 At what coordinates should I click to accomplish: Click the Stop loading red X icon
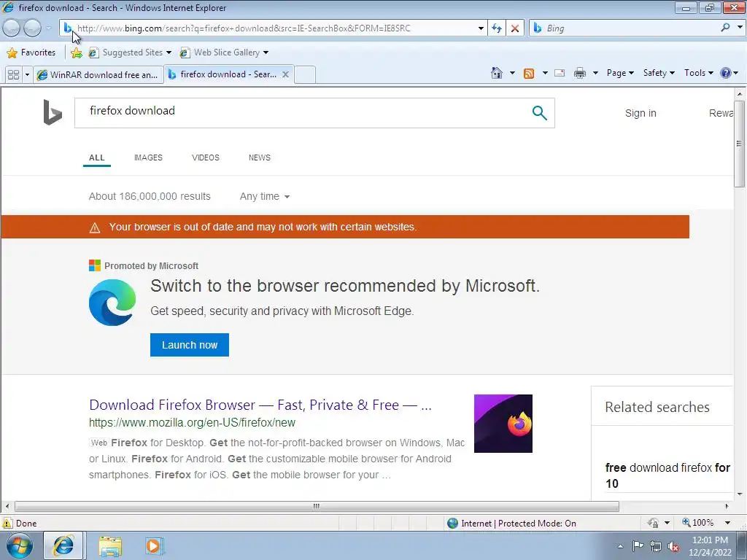(514, 28)
